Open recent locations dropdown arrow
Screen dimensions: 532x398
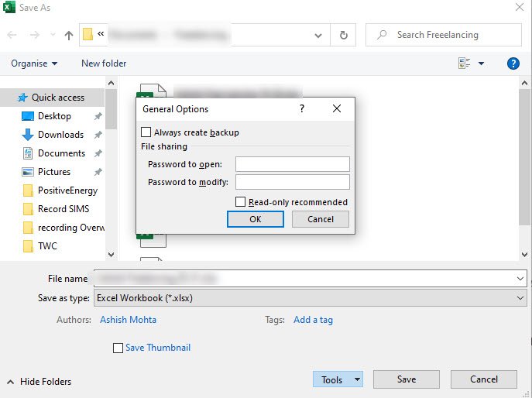pyautogui.click(x=53, y=35)
